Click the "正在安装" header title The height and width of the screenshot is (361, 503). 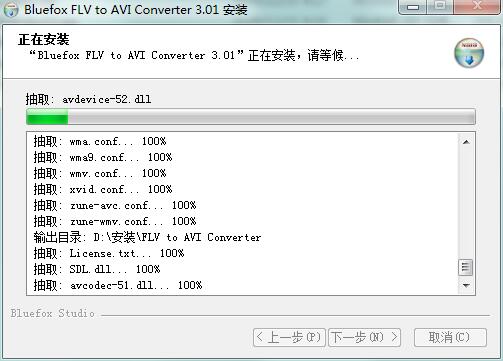coord(44,39)
